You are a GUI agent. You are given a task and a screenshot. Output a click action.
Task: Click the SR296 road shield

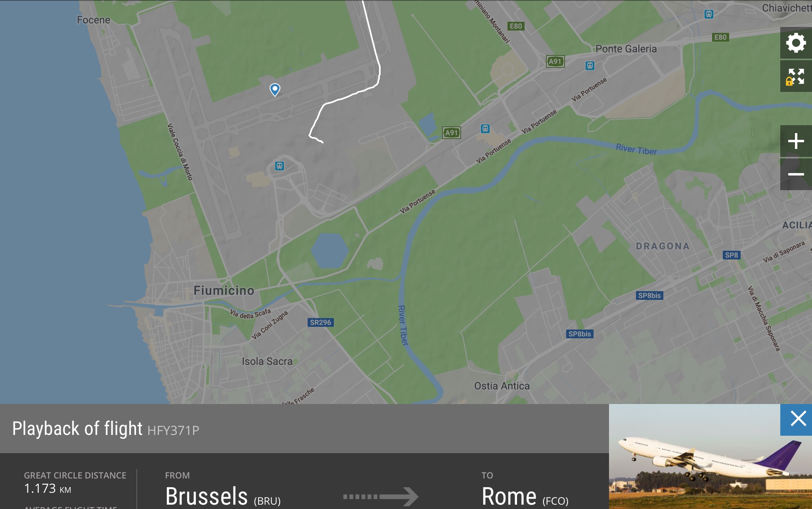(320, 322)
